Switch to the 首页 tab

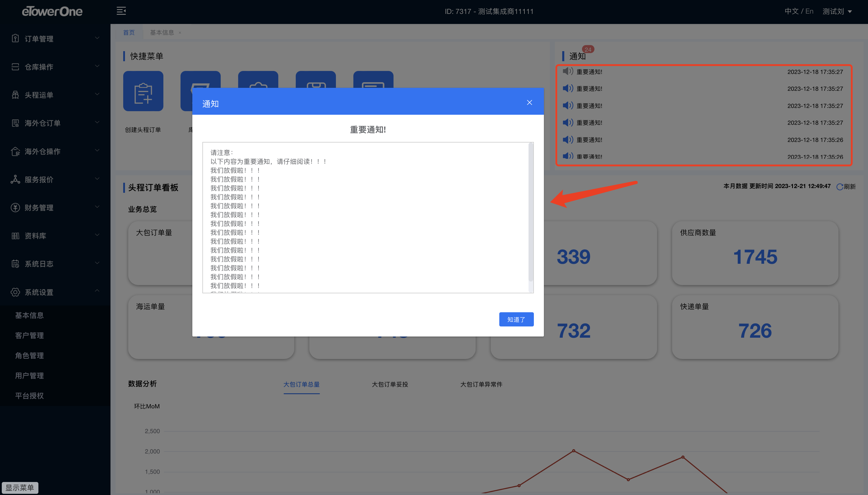click(x=129, y=33)
